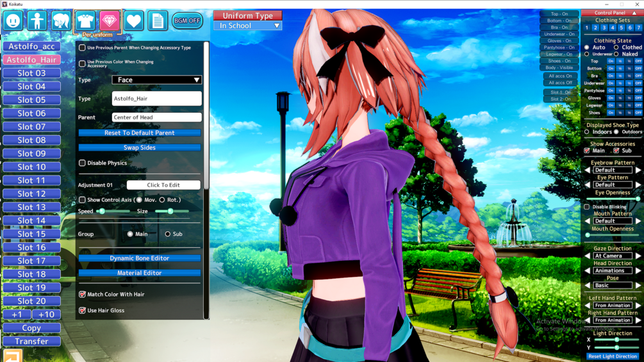Screen dimensions: 644x362
Task: Select Slot 03
Action: 31,73
